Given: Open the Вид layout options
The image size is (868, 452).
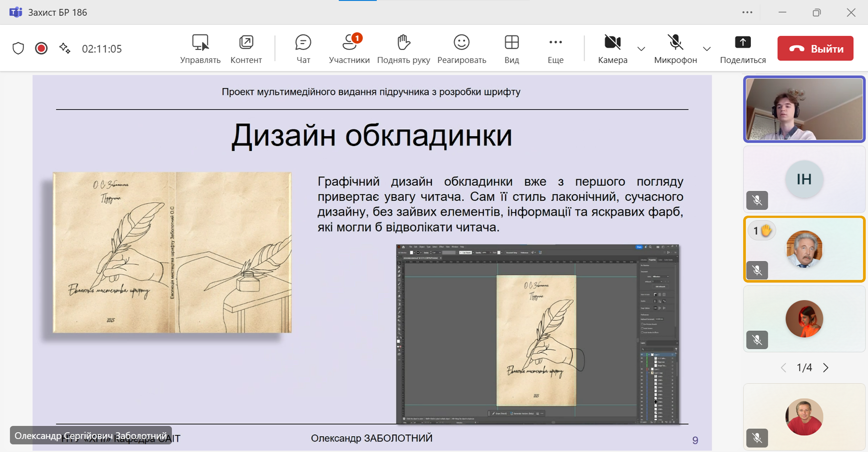Looking at the screenshot, I should tap(511, 48).
